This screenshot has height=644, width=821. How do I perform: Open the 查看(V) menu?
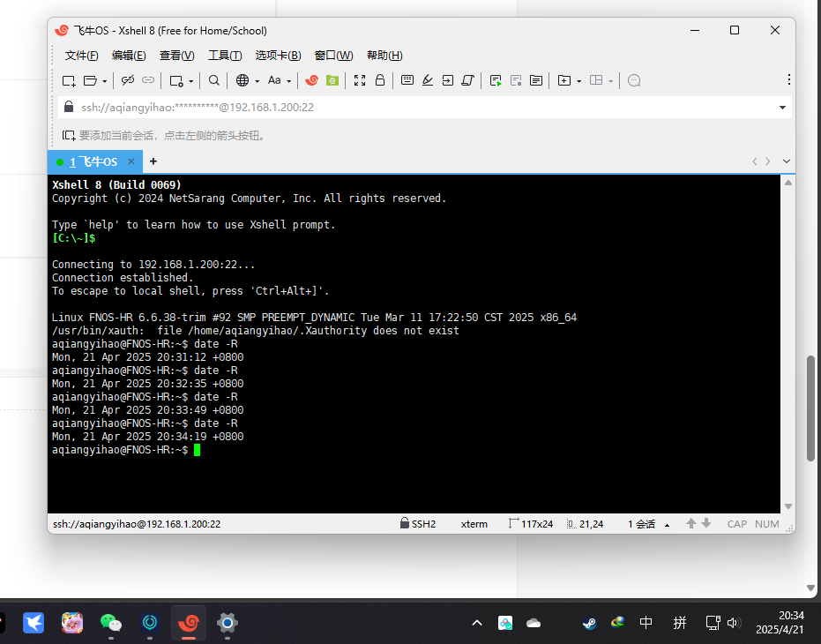tap(177, 56)
